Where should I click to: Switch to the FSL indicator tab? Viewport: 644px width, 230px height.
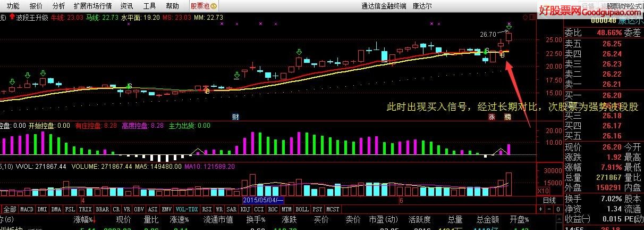click(x=70, y=209)
